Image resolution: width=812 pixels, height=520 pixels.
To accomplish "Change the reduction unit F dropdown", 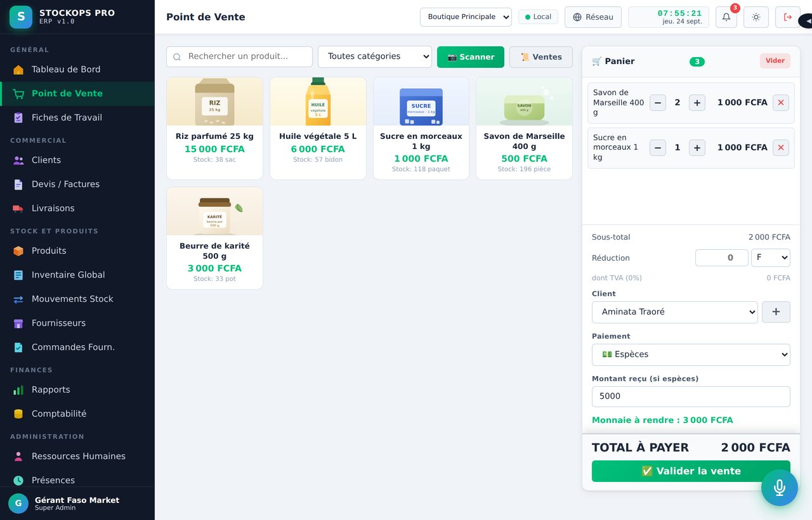I will click(771, 258).
